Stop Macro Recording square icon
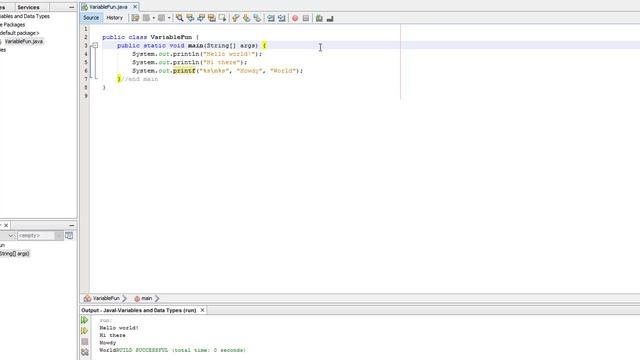This screenshot has height=360, width=640. coord(306,18)
